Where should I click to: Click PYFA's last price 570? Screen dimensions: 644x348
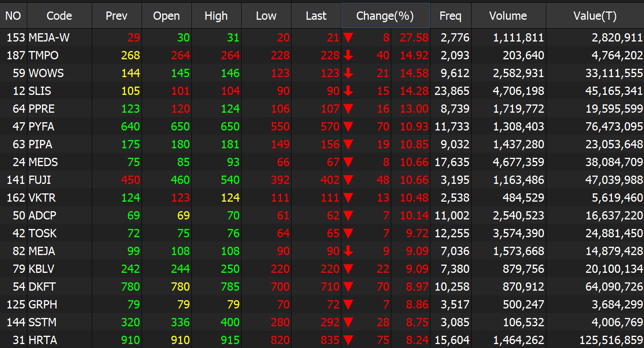330,127
